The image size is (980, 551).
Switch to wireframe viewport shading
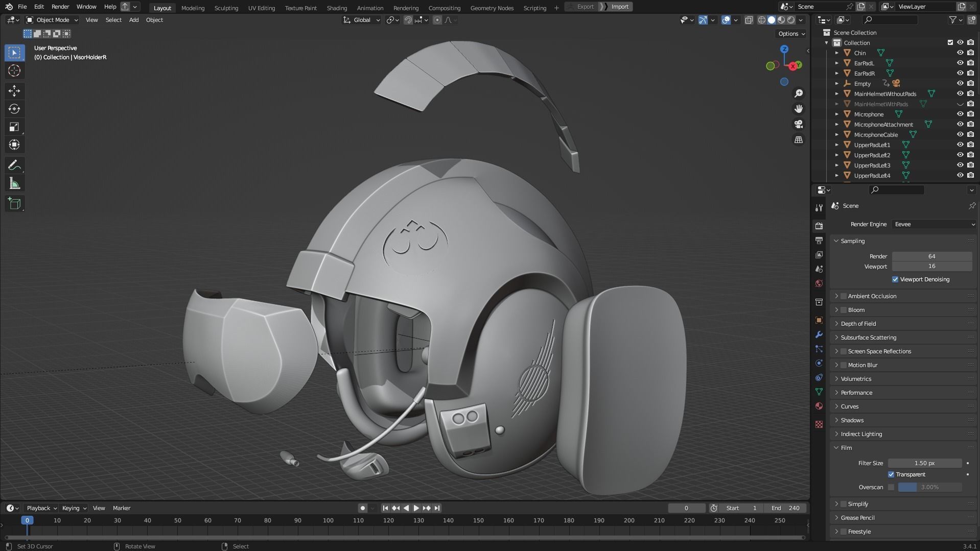coord(761,20)
